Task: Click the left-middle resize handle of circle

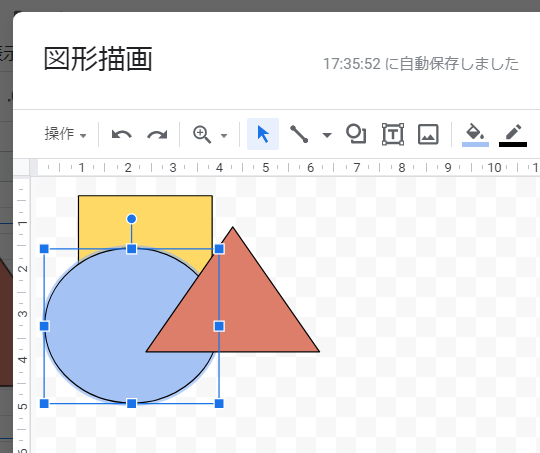Action: (x=44, y=326)
